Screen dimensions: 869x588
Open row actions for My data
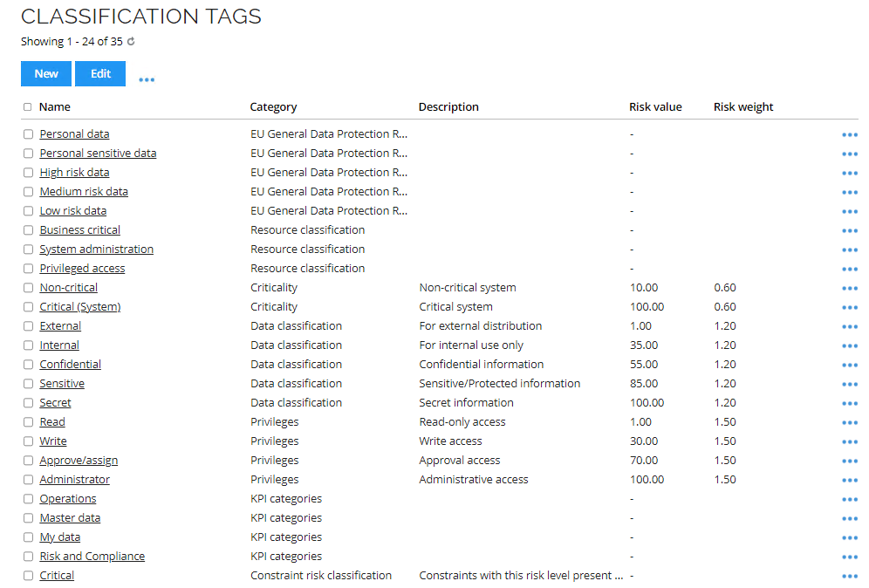(x=849, y=538)
